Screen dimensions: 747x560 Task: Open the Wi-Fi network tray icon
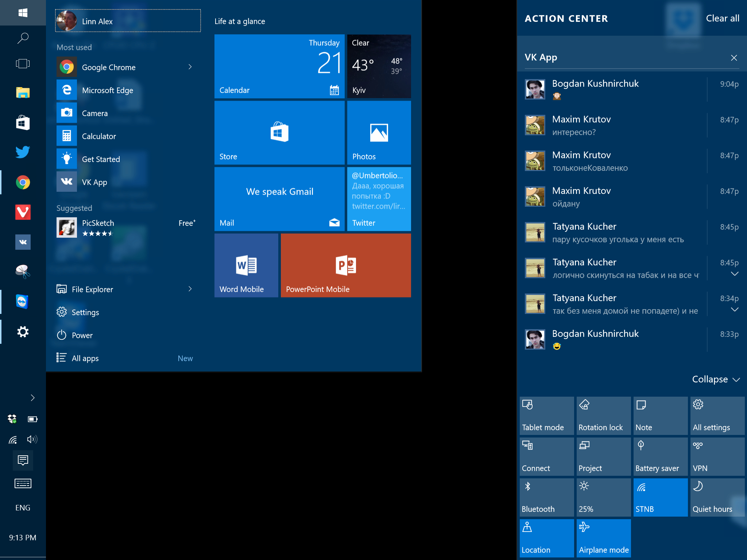tap(12, 440)
